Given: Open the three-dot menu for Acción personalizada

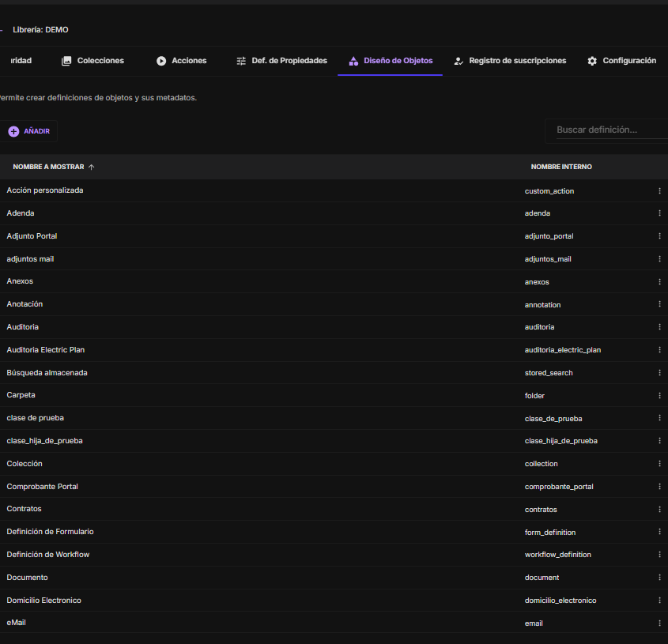Looking at the screenshot, I should 659,190.
